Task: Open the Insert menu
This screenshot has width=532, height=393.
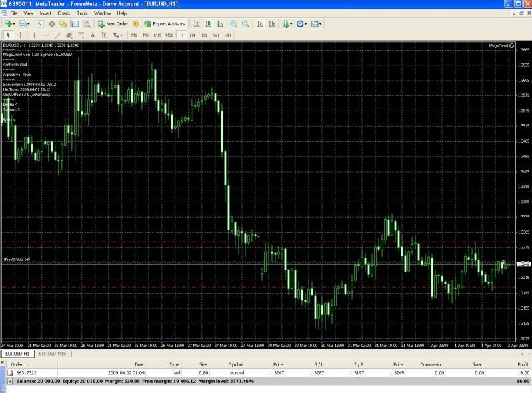Action: coord(45,13)
